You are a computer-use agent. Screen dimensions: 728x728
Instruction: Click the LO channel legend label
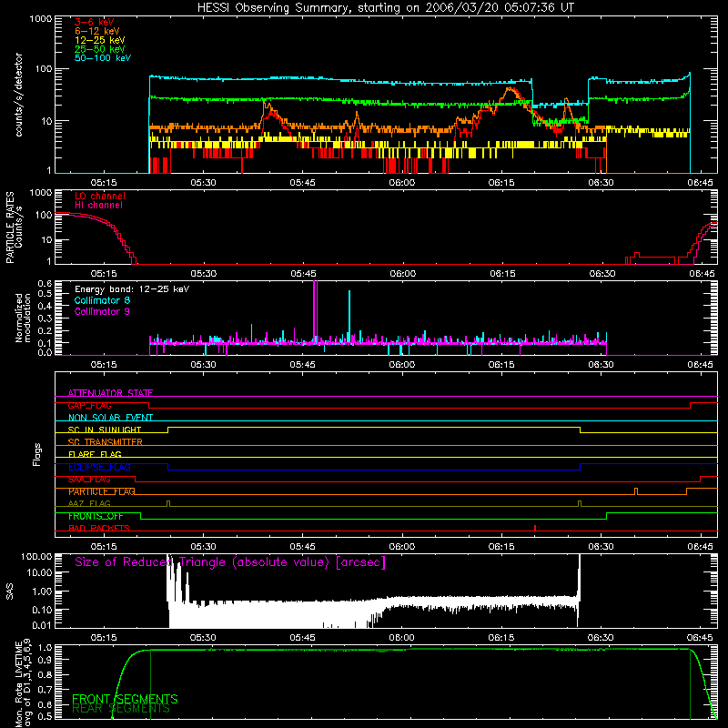tap(100, 196)
